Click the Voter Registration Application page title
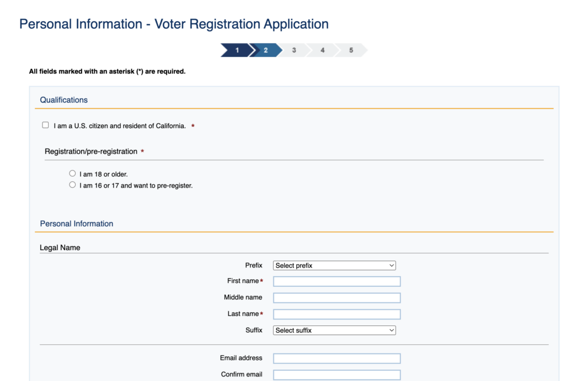 (x=174, y=24)
